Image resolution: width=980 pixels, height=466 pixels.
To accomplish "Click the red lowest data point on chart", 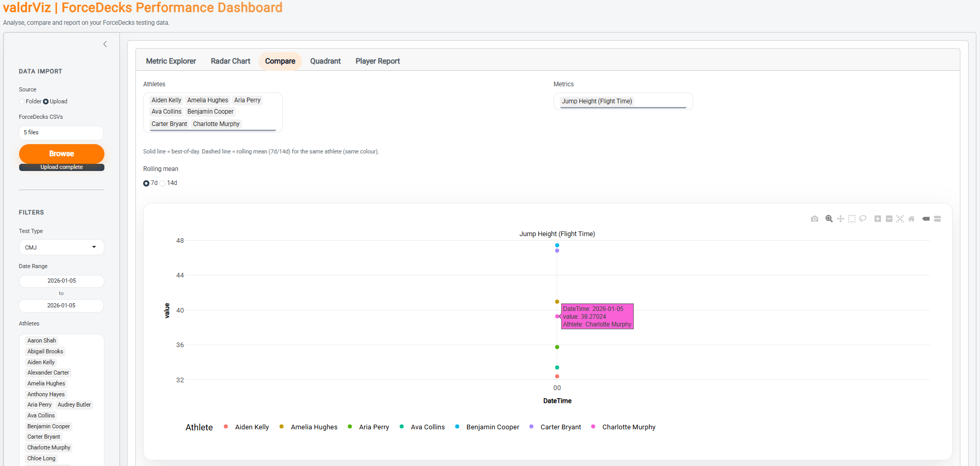I will (x=557, y=377).
